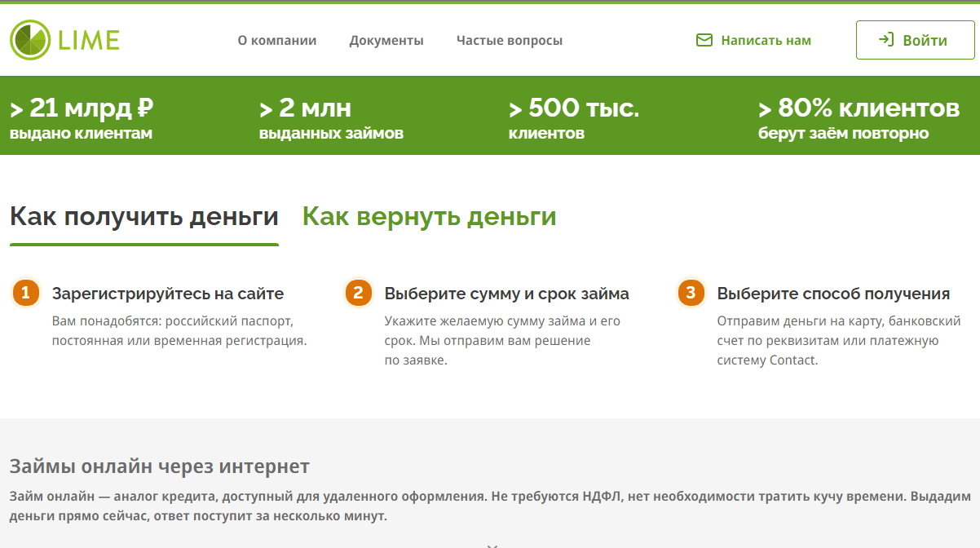The image size is (980, 548).
Task: Click the orange step 1 badge
Action: coord(26,293)
